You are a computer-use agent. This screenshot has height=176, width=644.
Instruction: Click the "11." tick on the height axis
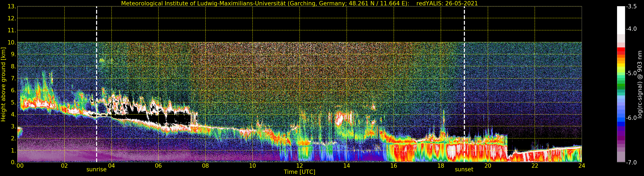point(12,31)
